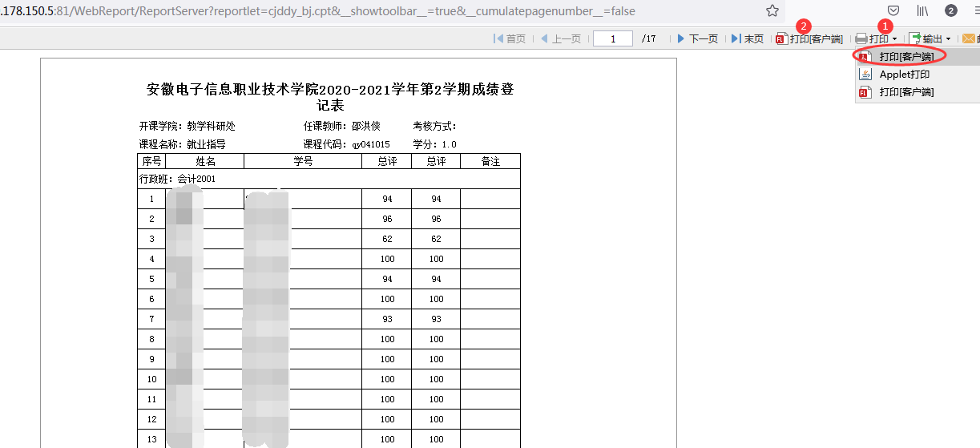Image resolution: width=980 pixels, height=448 pixels.
Task: Open the browser Library icon
Action: [922, 10]
